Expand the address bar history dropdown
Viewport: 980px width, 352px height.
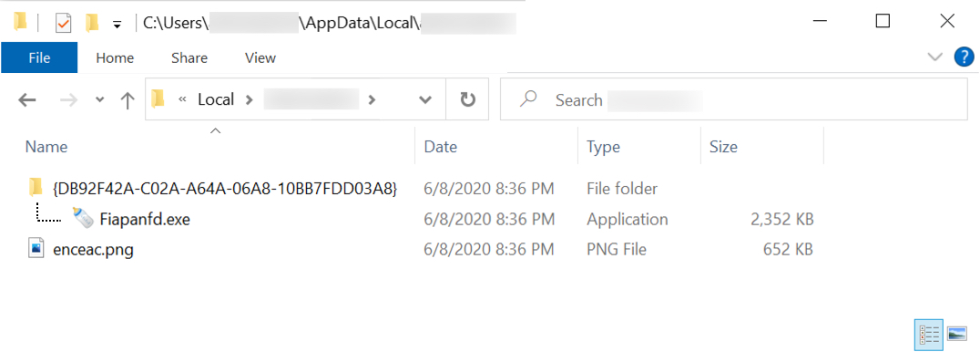[x=425, y=99]
